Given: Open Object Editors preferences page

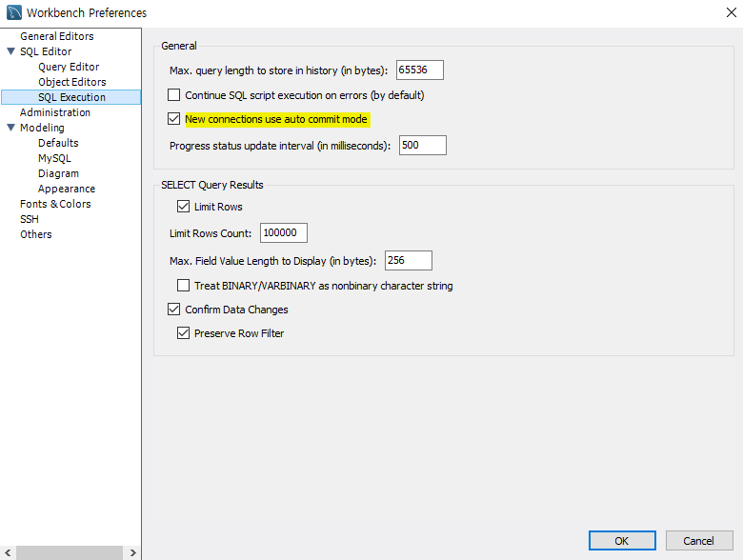Looking at the screenshot, I should coord(72,82).
